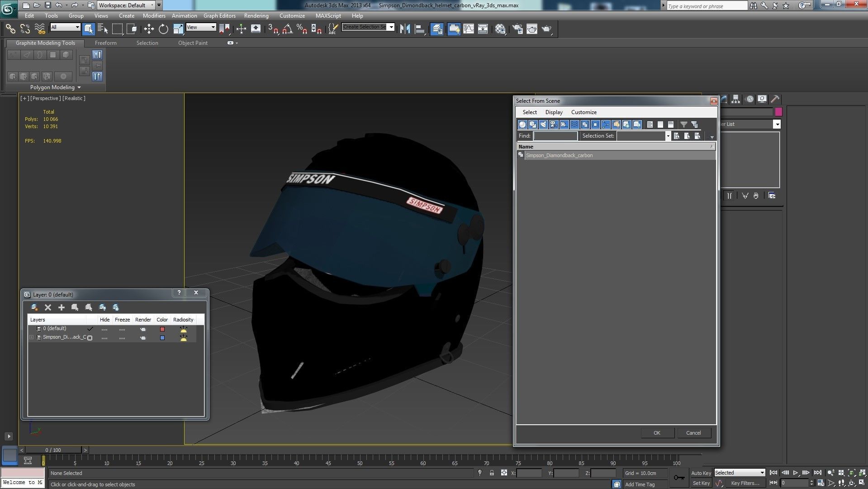Expand the Polygon Modeling dropdown
The width and height of the screenshot is (868, 489).
(56, 87)
